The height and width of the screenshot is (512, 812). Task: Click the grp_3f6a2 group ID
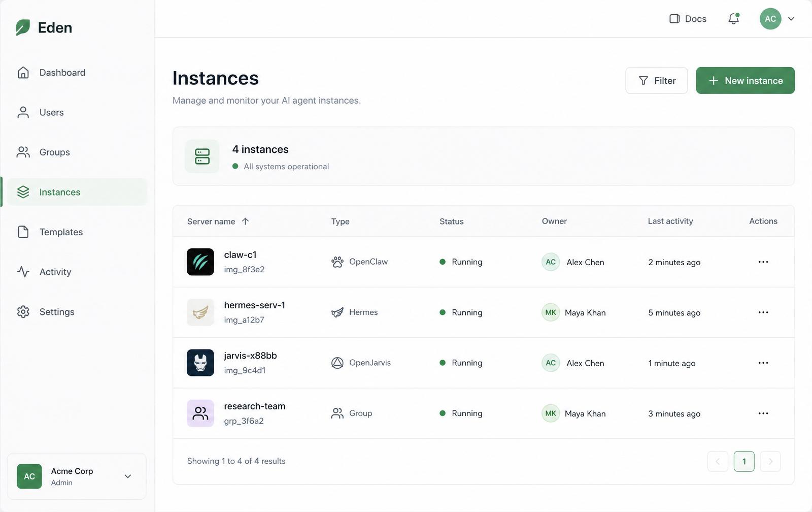pos(244,421)
